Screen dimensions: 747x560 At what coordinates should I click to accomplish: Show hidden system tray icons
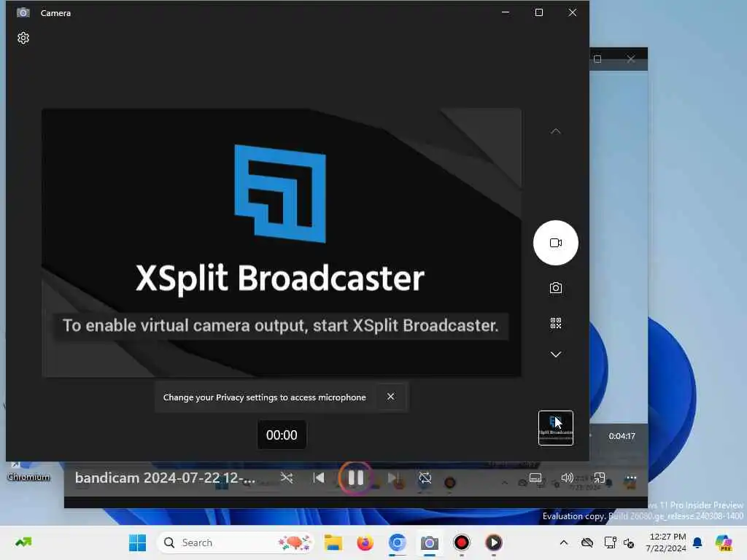click(x=564, y=542)
